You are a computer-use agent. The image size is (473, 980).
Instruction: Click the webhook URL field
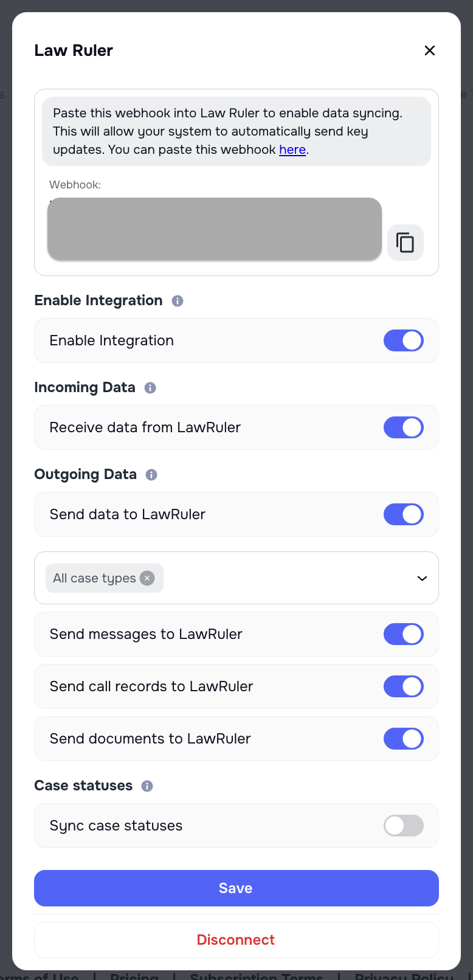pyautogui.click(x=215, y=229)
